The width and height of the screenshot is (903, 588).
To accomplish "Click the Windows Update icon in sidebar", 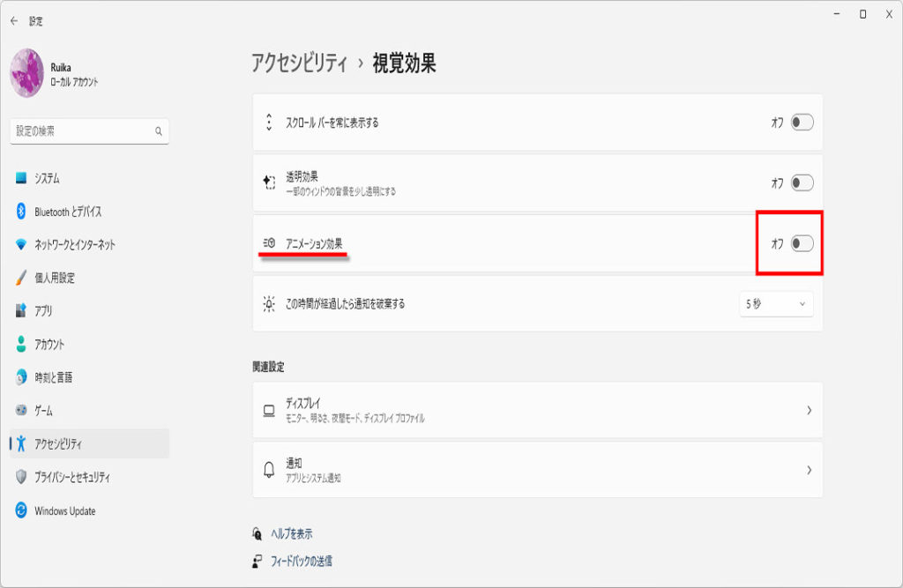I will click(22, 510).
